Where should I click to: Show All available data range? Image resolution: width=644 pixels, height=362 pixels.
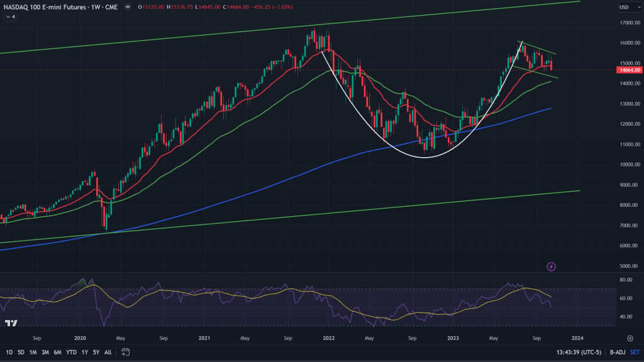108,352
